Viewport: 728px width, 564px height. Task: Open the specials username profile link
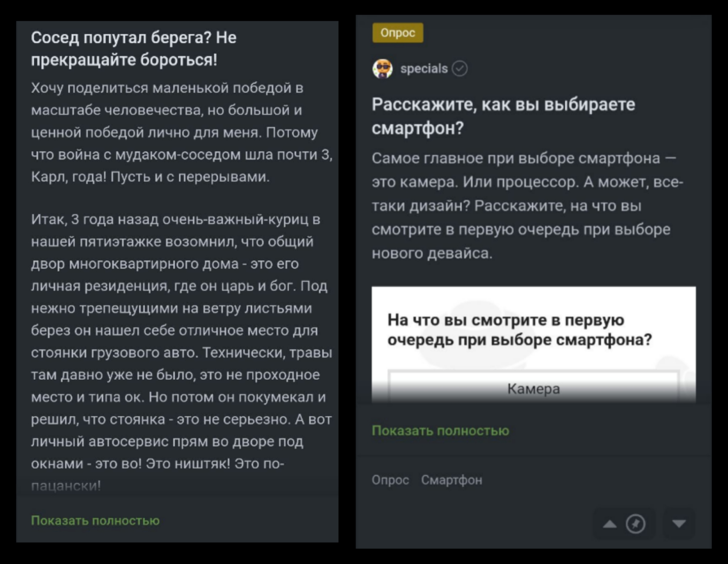(x=423, y=68)
